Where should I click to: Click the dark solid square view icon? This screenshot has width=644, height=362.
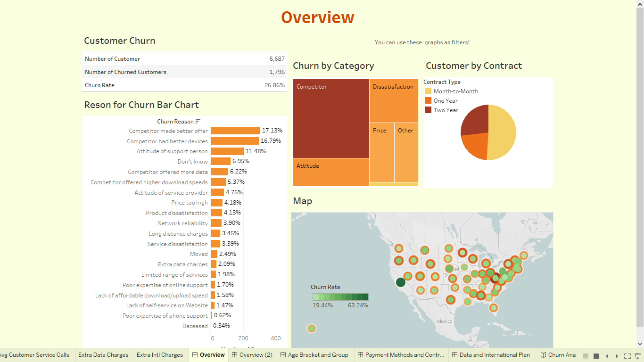(x=596, y=356)
